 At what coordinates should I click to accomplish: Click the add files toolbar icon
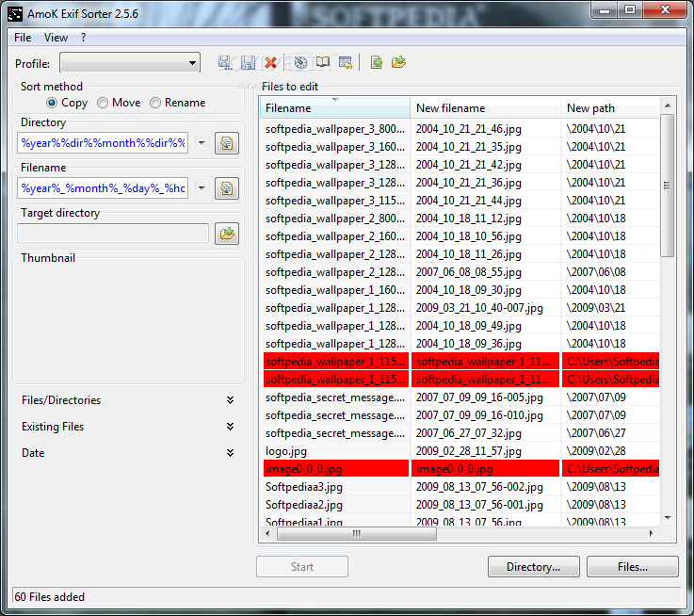(x=377, y=62)
